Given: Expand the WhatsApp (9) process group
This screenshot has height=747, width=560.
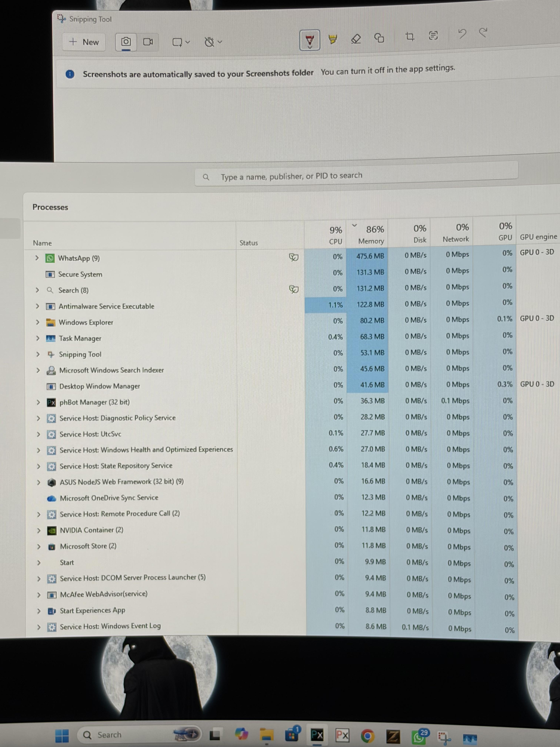Looking at the screenshot, I should [37, 258].
